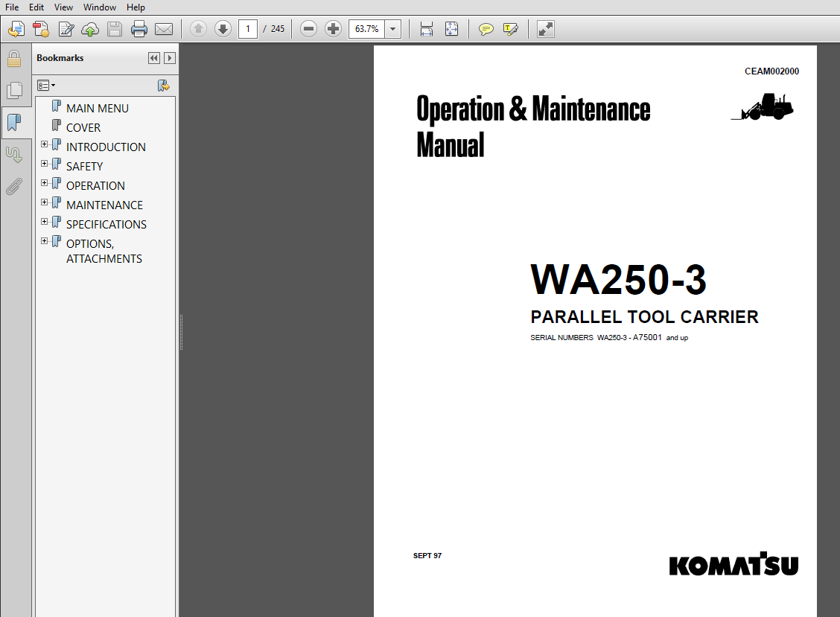Expand the Bookmarks panel with right arrow
This screenshot has height=617, width=840.
[x=170, y=58]
